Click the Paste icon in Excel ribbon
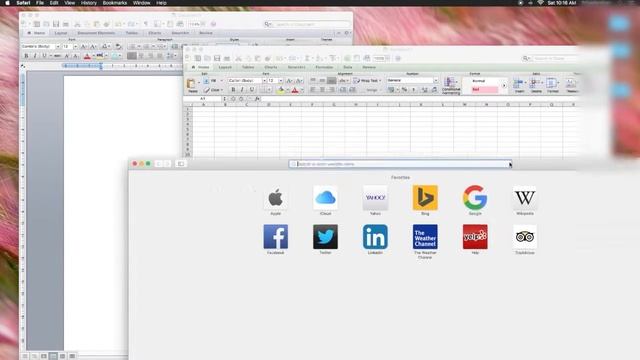The image size is (640, 360). click(x=191, y=85)
